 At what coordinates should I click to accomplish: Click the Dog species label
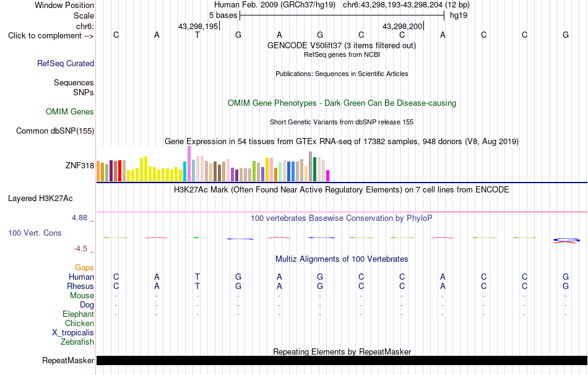(87, 305)
